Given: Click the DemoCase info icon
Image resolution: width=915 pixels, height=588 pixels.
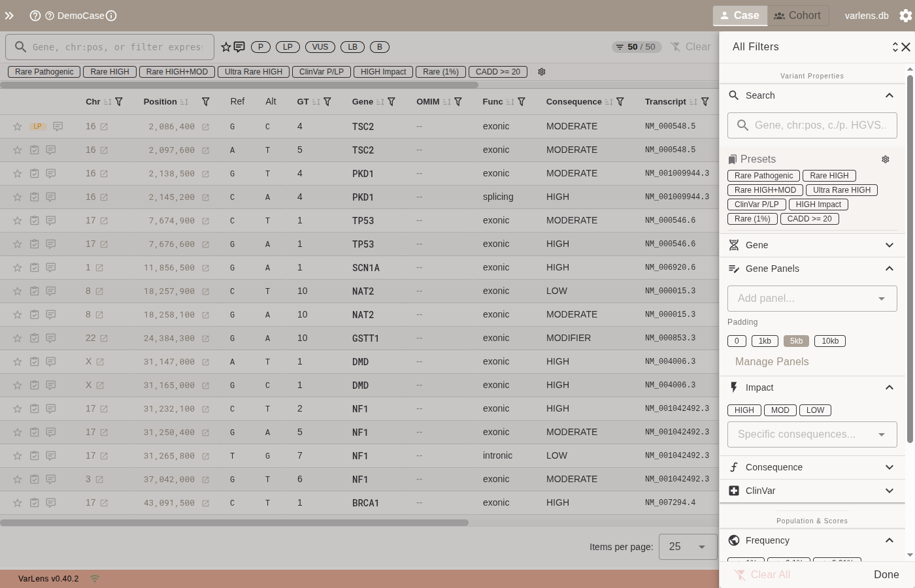Looking at the screenshot, I should pyautogui.click(x=111, y=16).
